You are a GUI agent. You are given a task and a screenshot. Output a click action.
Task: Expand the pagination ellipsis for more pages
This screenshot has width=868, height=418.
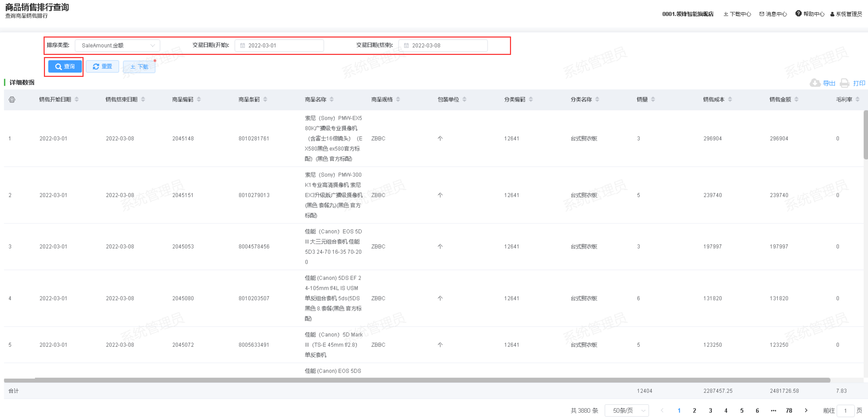tap(773, 410)
